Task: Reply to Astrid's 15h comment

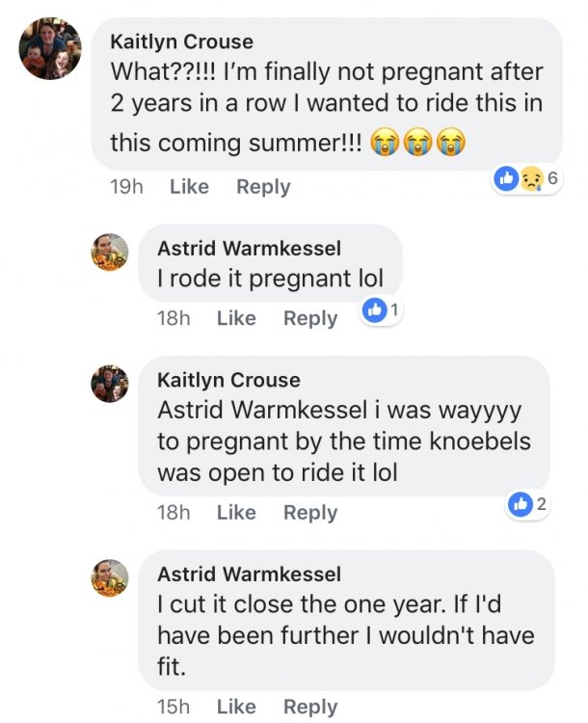Action: pyautogui.click(x=310, y=707)
